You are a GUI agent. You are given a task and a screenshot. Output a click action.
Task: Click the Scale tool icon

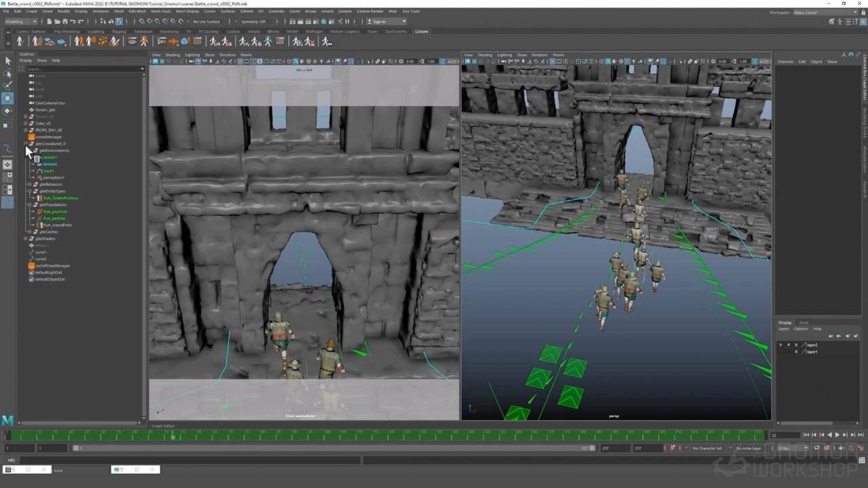(x=8, y=124)
